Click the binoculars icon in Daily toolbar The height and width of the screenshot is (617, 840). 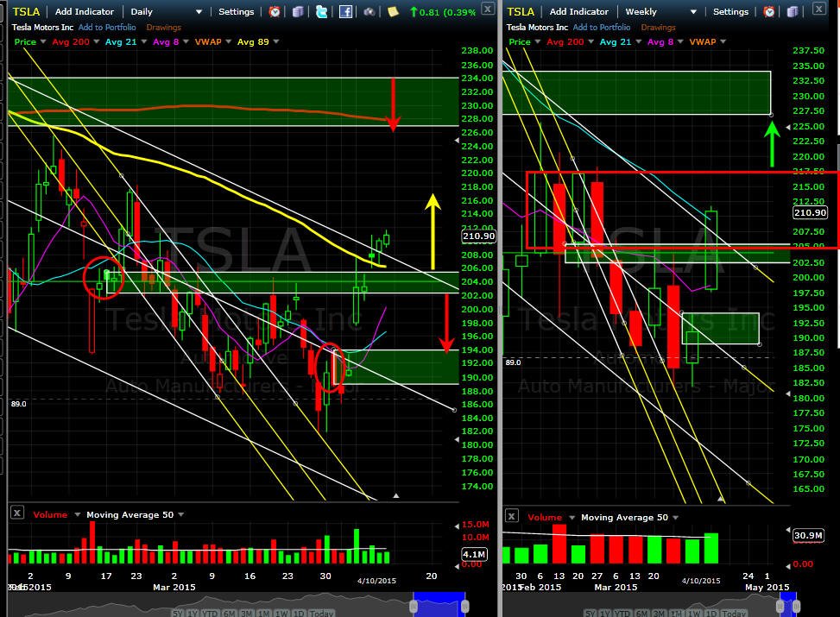(369, 11)
